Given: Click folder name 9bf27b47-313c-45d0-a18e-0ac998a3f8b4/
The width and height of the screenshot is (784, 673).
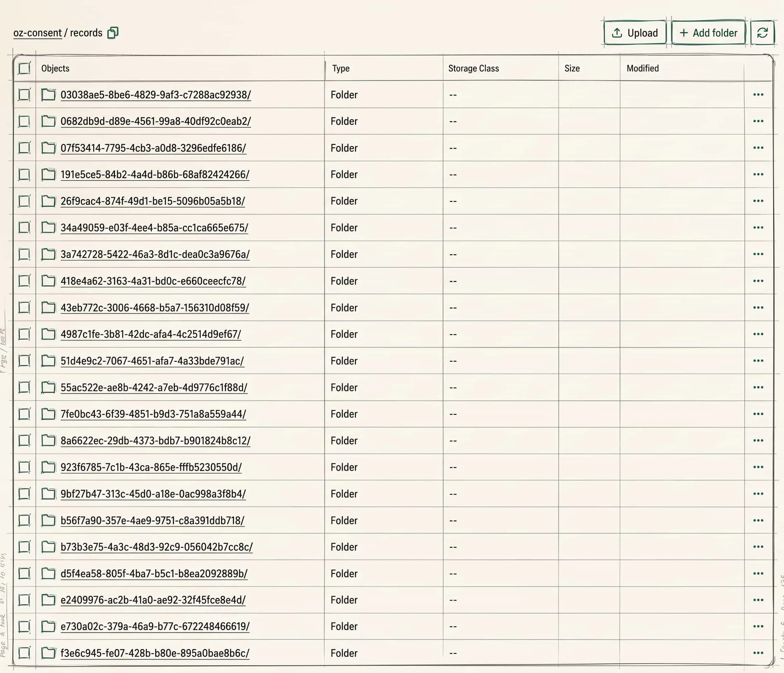Looking at the screenshot, I should pos(153,494).
